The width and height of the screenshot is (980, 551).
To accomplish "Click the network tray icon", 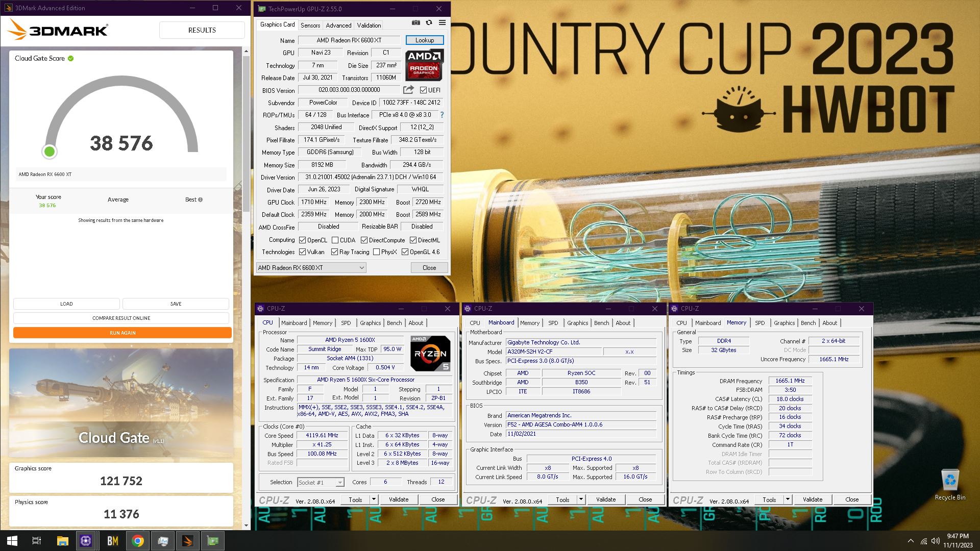I will coord(923,541).
